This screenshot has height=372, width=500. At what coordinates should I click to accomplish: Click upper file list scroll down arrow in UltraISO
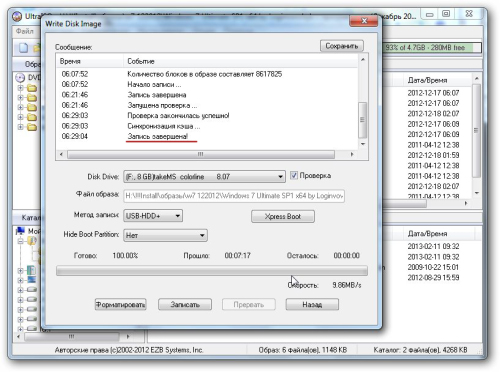click(x=477, y=193)
